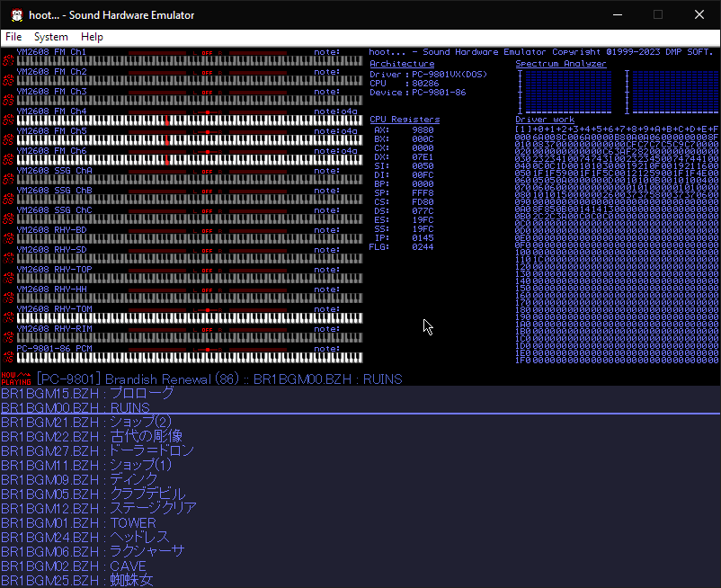The height and width of the screenshot is (588, 721).
Task: Select the BR1BGM15.BZH playlist entry
Action: pyautogui.click(x=87, y=393)
